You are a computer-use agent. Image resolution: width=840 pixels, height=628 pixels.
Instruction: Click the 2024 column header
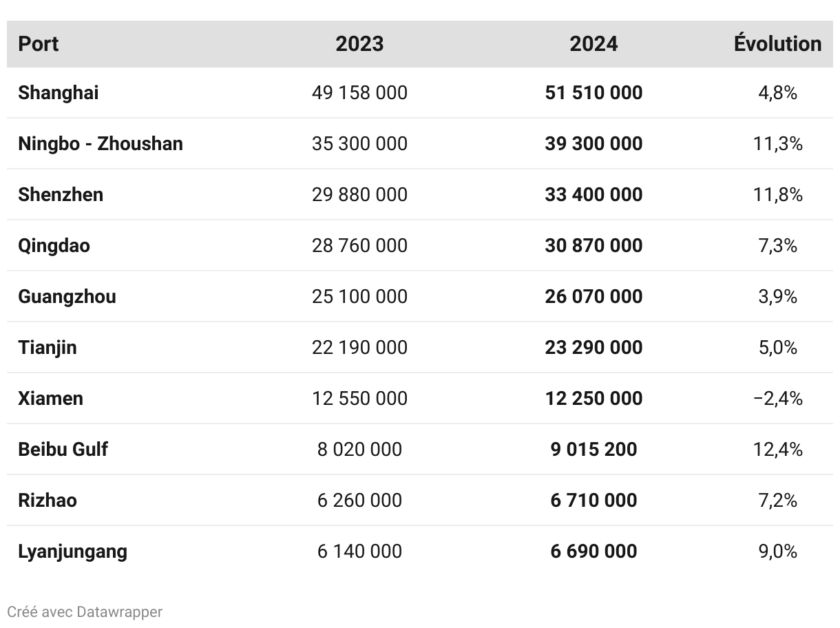click(594, 44)
